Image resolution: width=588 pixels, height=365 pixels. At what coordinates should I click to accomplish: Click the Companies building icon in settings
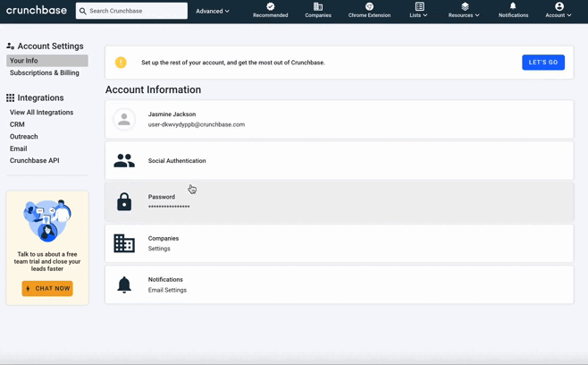click(x=124, y=243)
